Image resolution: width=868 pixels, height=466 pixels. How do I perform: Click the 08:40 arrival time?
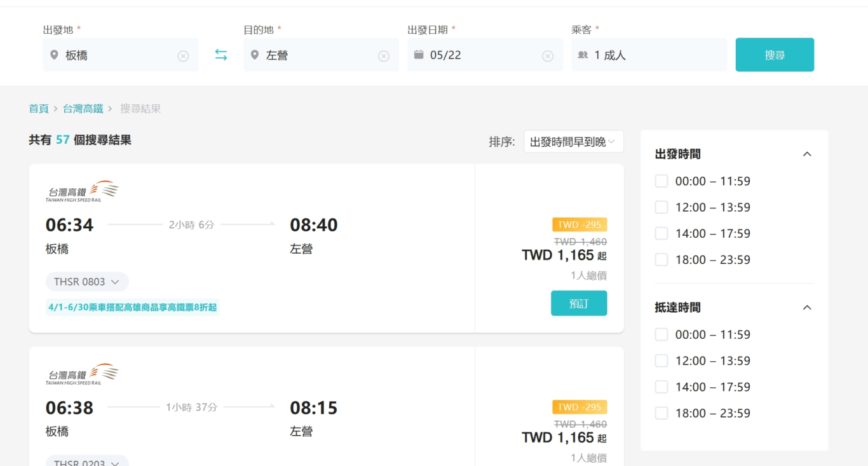314,225
